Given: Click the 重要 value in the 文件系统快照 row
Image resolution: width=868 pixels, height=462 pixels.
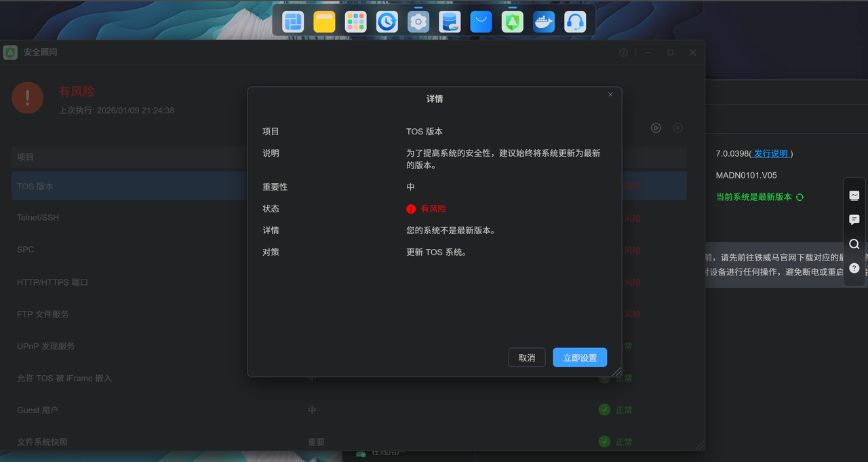Looking at the screenshot, I should [x=316, y=442].
